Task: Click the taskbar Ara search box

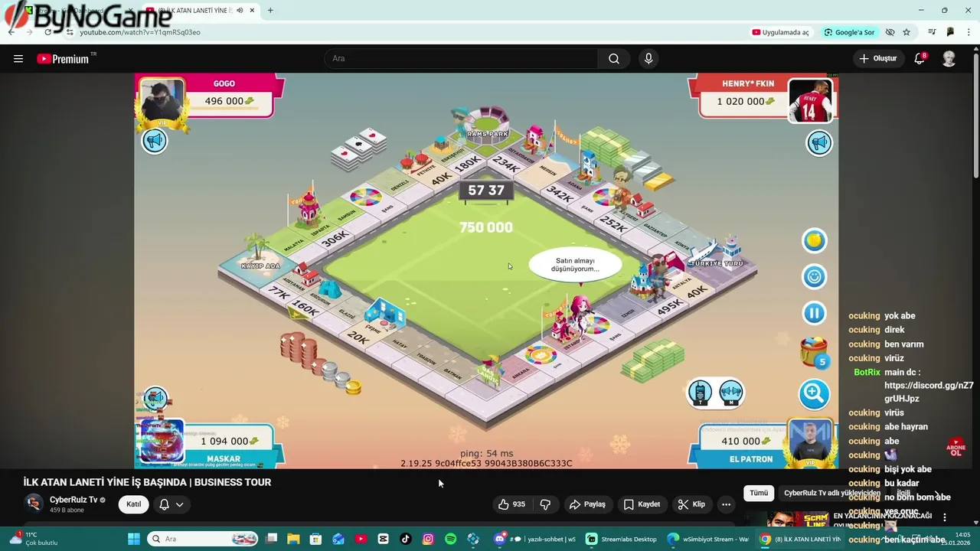Action: click(202, 539)
